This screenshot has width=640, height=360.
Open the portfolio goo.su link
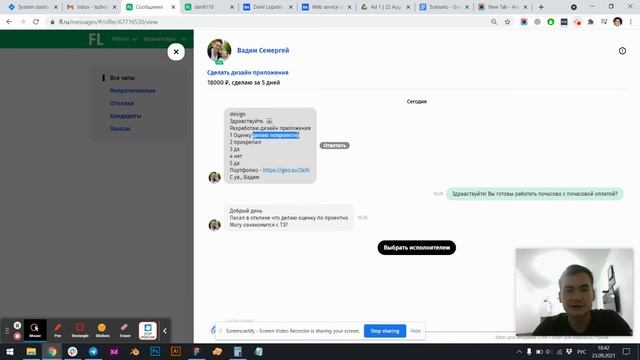[286, 170]
